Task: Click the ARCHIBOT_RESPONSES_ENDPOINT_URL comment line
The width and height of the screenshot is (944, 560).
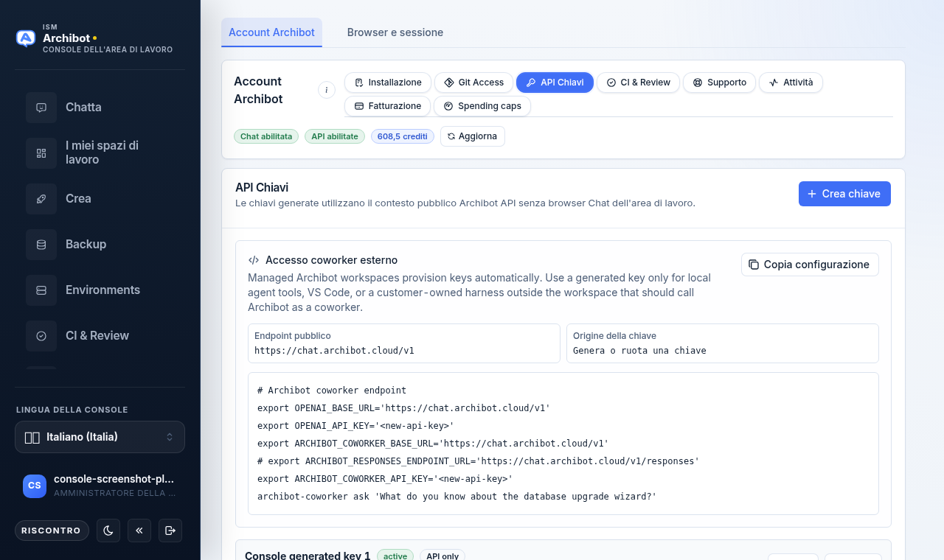Action: [478, 461]
